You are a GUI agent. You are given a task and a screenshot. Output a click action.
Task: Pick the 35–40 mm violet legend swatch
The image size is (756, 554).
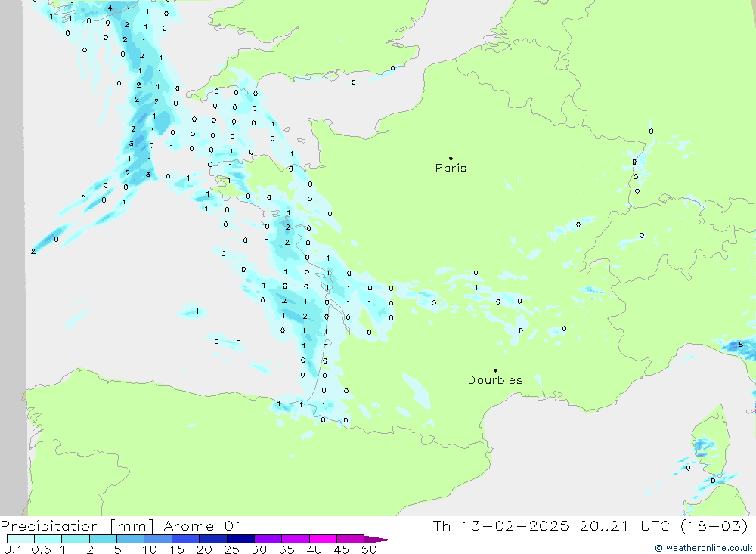coord(295,539)
